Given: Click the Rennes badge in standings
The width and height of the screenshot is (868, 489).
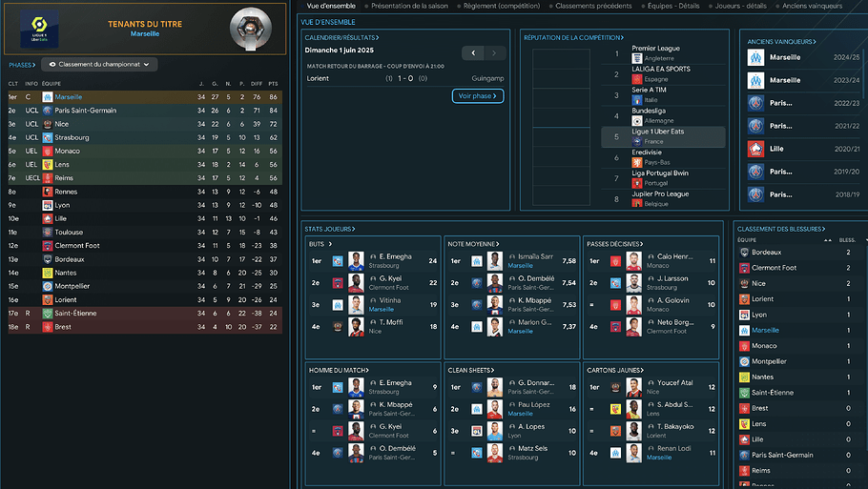Looking at the screenshot, I should pyautogui.click(x=48, y=192).
